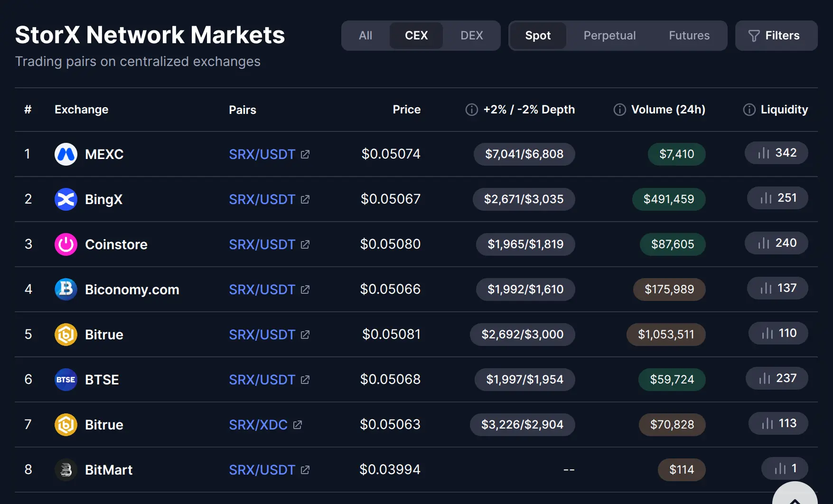
Task: Click the 137 liquidity score badge
Action: (x=777, y=288)
